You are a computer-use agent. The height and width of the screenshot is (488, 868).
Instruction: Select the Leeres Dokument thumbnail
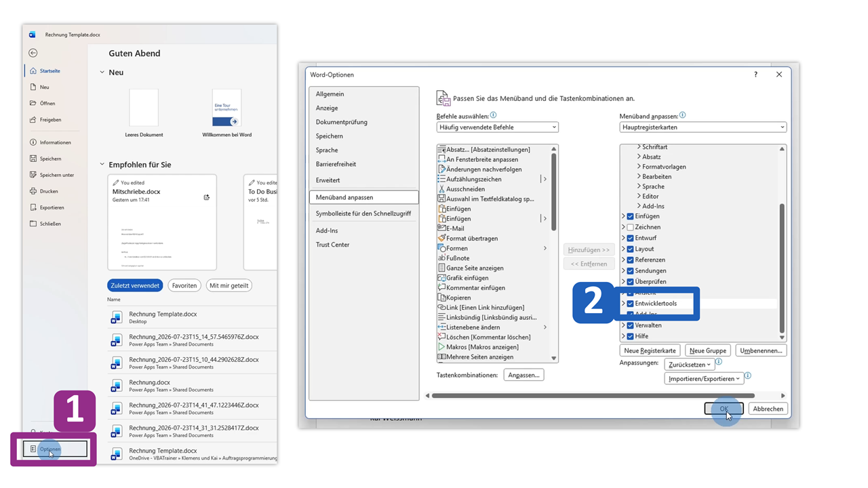point(144,107)
